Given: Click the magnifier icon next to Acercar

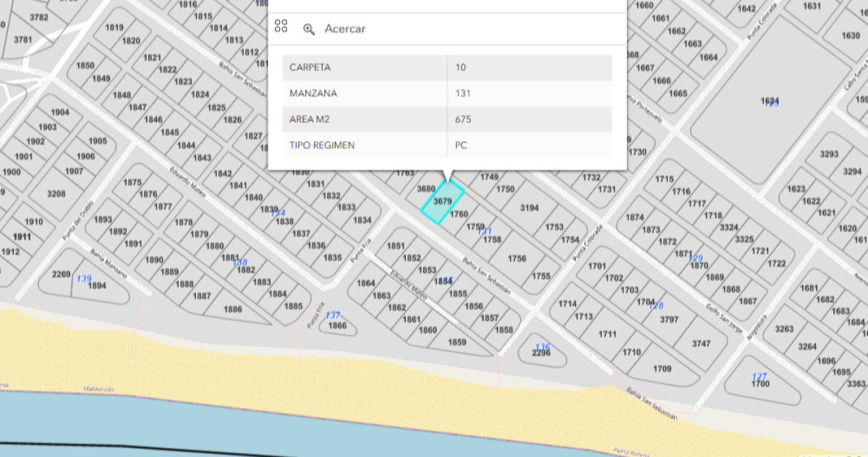Looking at the screenshot, I should [307, 27].
